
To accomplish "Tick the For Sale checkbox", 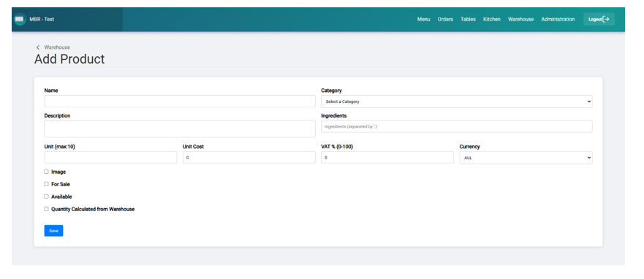I will pyautogui.click(x=46, y=184).
